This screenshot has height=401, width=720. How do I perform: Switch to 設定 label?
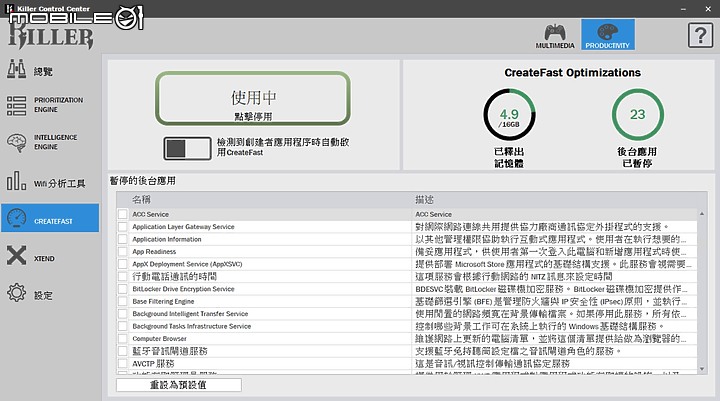pyautogui.click(x=43, y=295)
